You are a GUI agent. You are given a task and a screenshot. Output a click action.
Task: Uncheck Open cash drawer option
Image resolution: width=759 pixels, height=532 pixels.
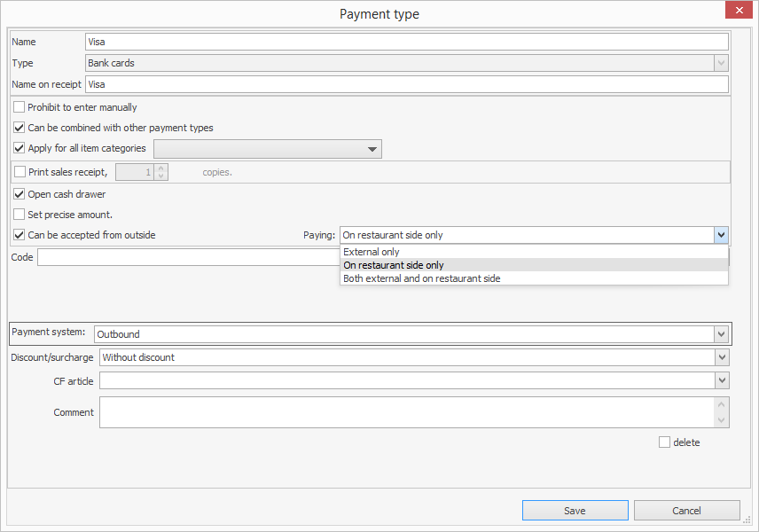(20, 194)
